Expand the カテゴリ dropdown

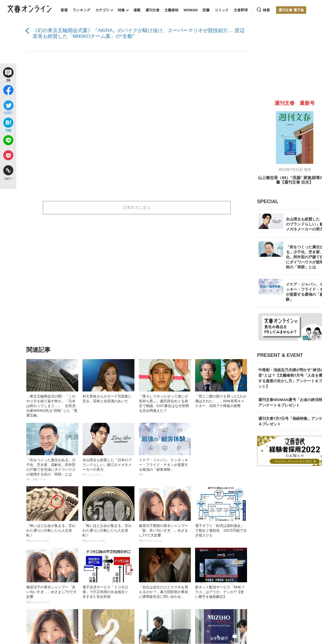[104, 10]
